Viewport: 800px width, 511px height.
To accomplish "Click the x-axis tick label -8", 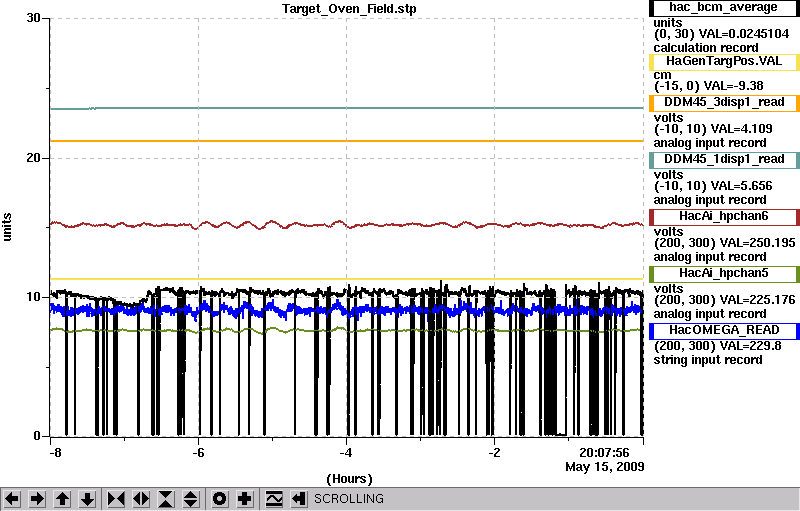I will pyautogui.click(x=55, y=453).
